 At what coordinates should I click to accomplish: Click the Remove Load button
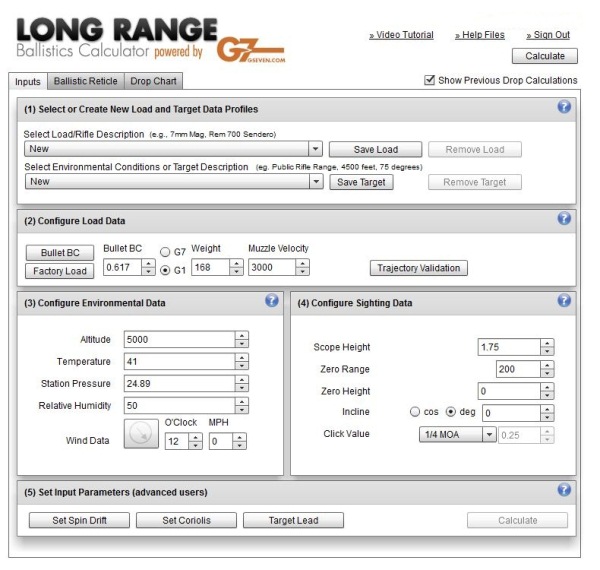(x=474, y=149)
